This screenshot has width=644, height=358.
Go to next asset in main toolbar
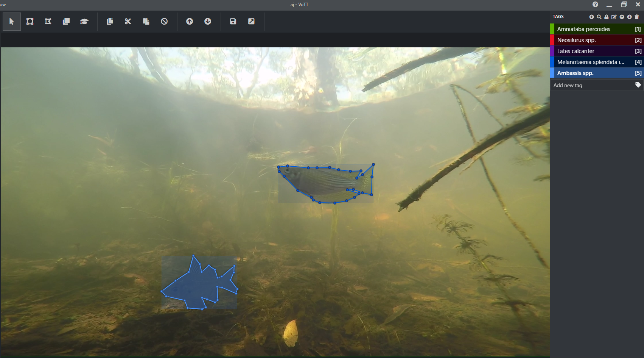click(208, 22)
